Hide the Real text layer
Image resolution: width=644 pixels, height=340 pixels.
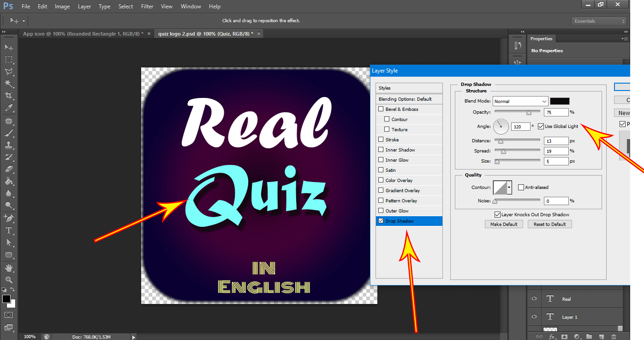(x=534, y=299)
